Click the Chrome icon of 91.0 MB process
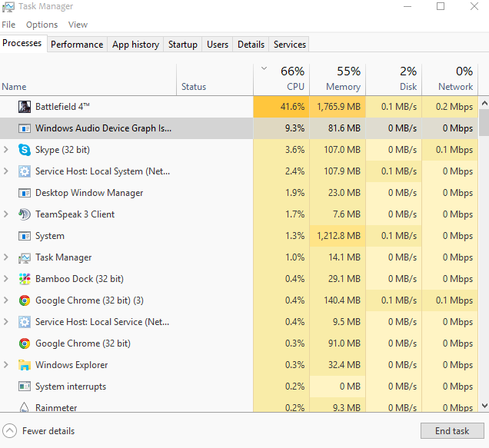This screenshot has height=448, width=489. click(x=25, y=343)
